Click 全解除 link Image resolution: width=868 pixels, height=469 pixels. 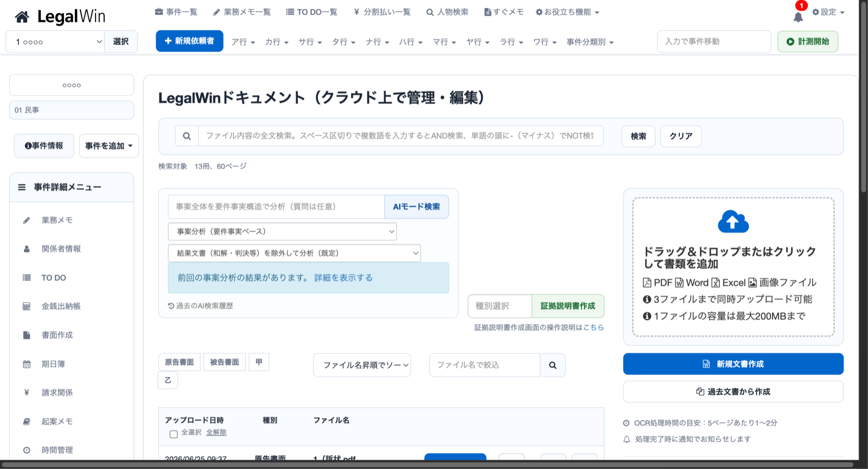click(x=216, y=433)
